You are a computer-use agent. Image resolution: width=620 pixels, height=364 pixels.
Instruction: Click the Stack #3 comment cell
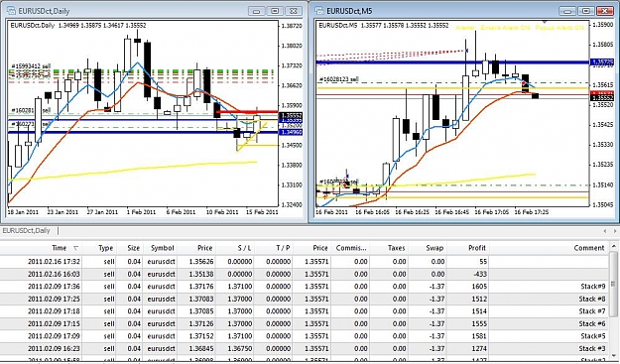pyautogui.click(x=592, y=348)
